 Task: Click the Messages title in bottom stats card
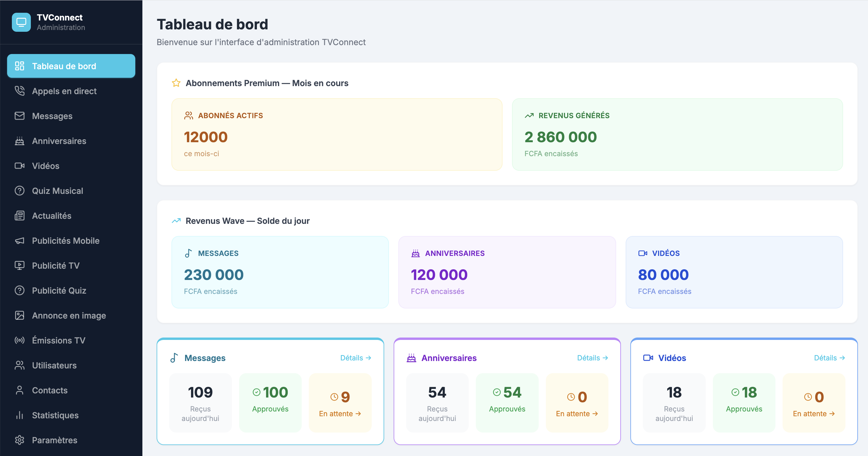click(205, 358)
